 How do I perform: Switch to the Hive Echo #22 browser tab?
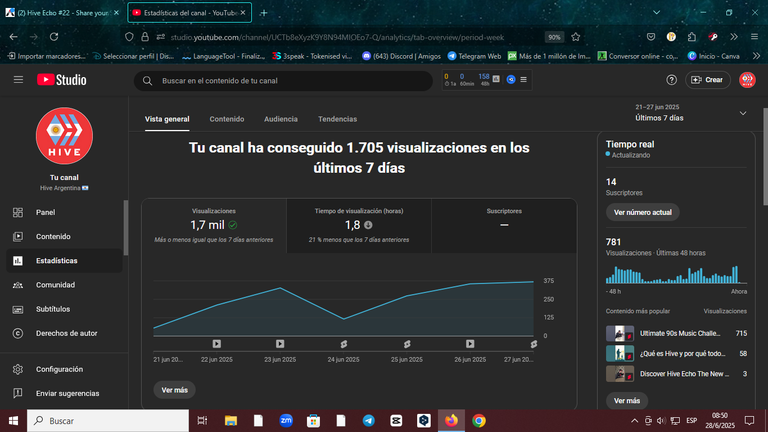click(62, 13)
